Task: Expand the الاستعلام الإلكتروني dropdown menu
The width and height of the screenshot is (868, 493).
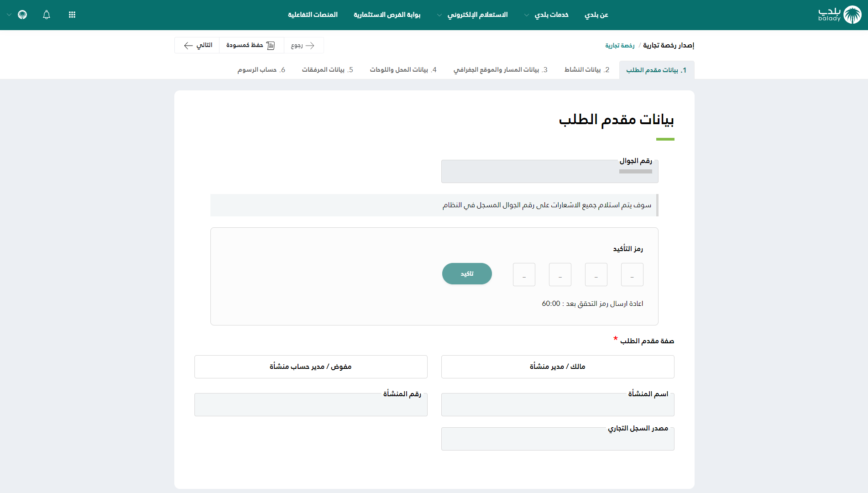Action: click(x=473, y=15)
